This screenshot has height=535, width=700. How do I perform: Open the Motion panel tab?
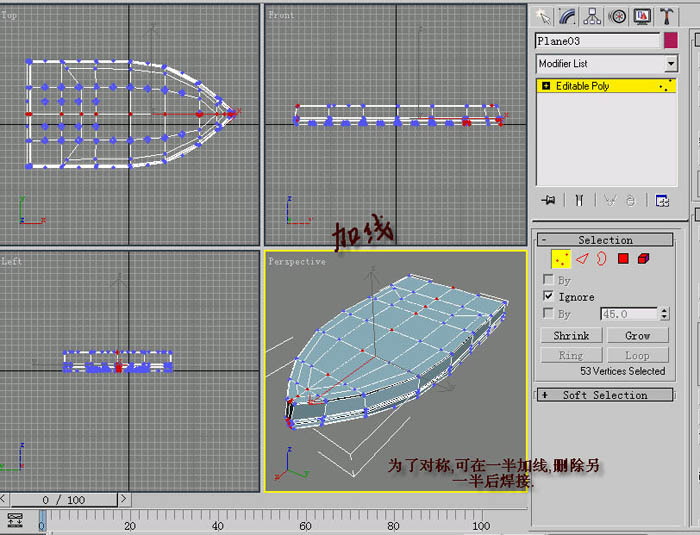point(618,17)
